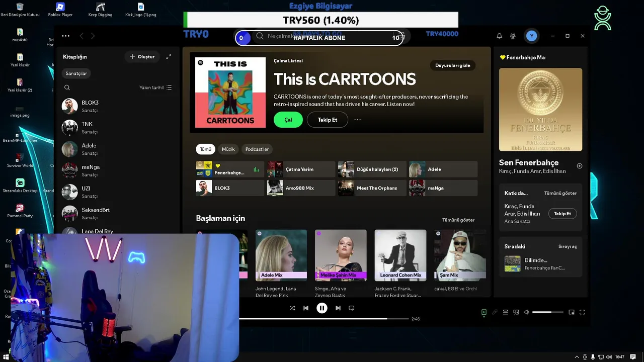Open Seksendört artist in library
This screenshot has width=644, height=362.
coord(117,214)
